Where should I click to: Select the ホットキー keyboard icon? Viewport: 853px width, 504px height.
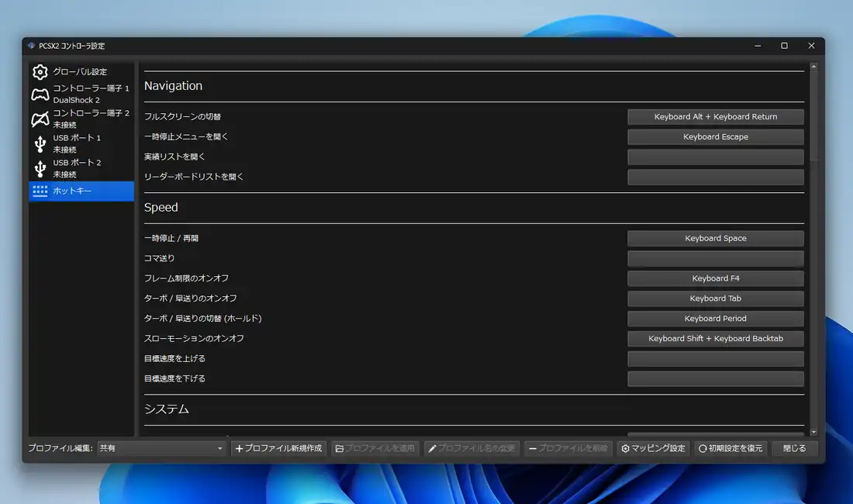tap(40, 191)
